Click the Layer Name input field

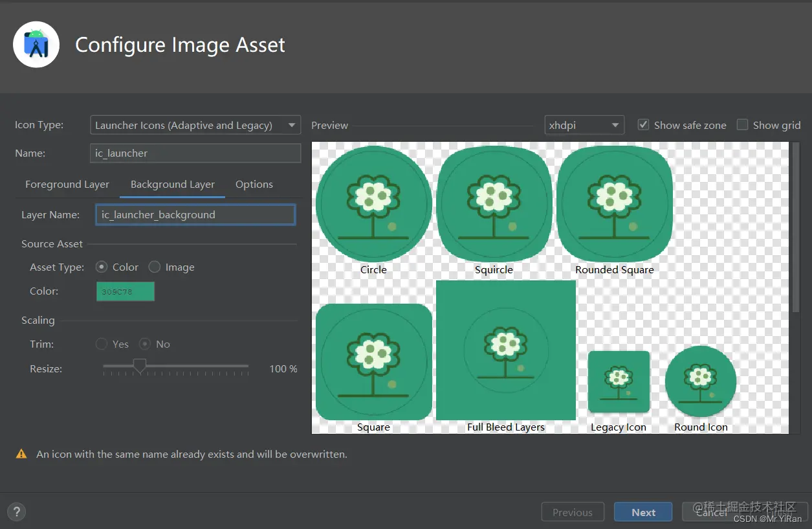(195, 215)
